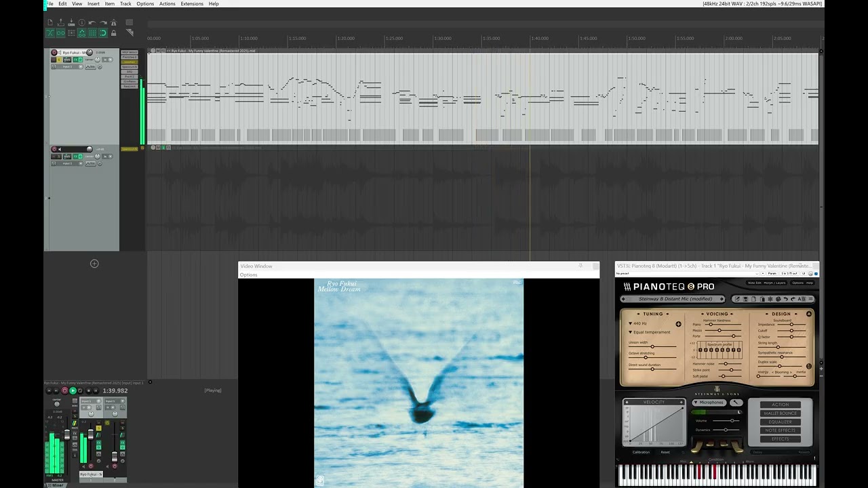Go to next Pianoteq preset right arrow
This screenshot has height=488, width=868.
722,299
